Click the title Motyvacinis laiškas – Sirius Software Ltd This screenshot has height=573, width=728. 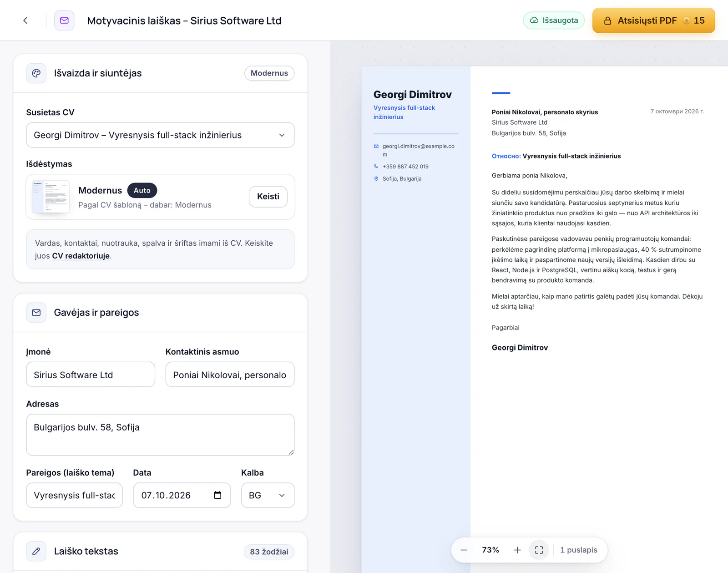click(x=184, y=20)
